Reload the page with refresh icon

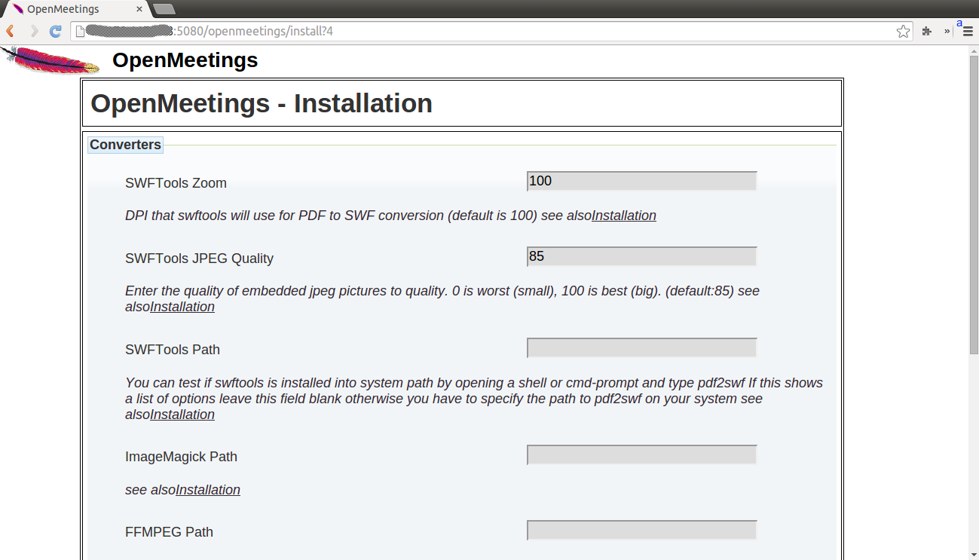pyautogui.click(x=55, y=32)
